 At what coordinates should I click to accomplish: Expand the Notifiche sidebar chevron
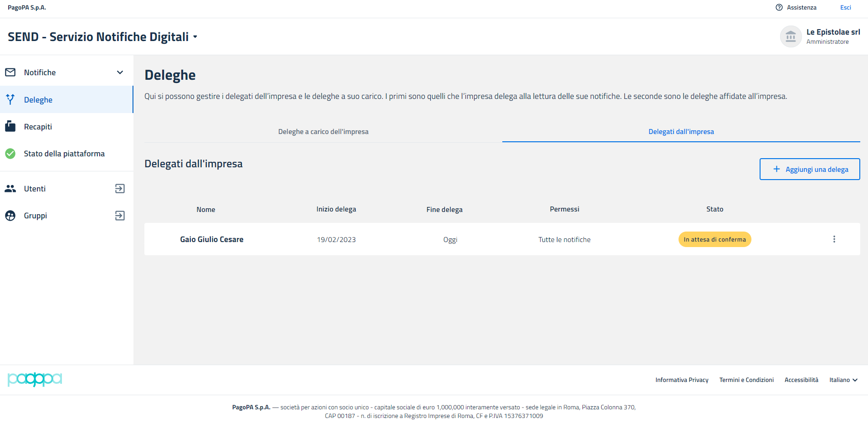click(120, 72)
